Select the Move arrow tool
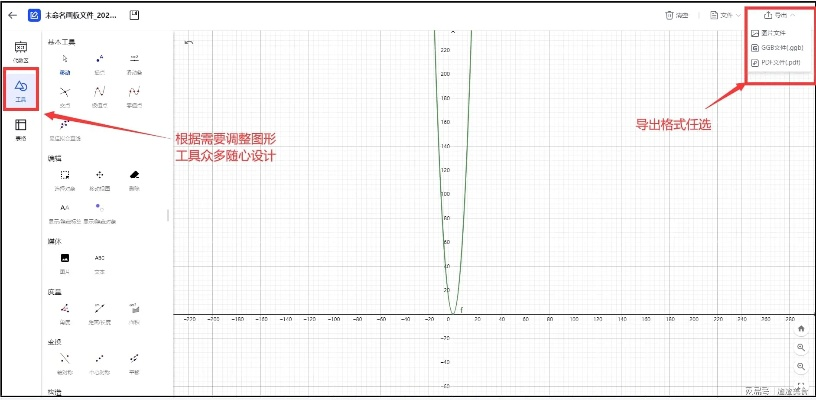The image size is (816, 400). pyautogui.click(x=64, y=63)
